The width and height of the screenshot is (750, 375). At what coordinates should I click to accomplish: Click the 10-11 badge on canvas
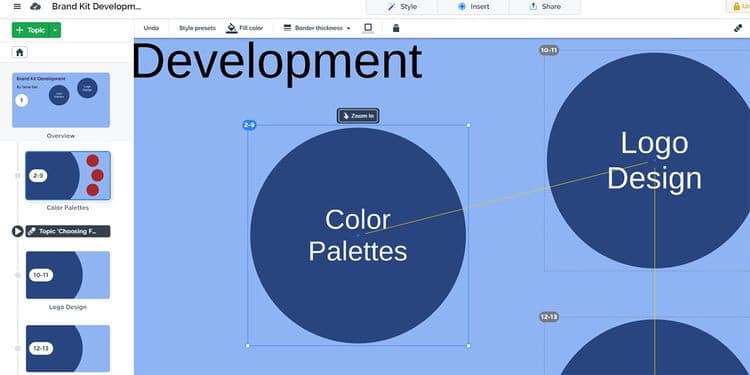click(549, 50)
